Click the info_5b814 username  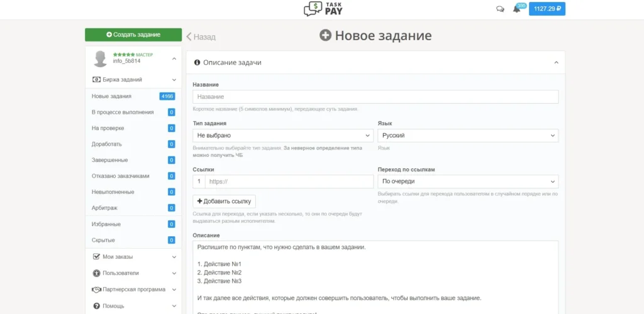tap(126, 61)
